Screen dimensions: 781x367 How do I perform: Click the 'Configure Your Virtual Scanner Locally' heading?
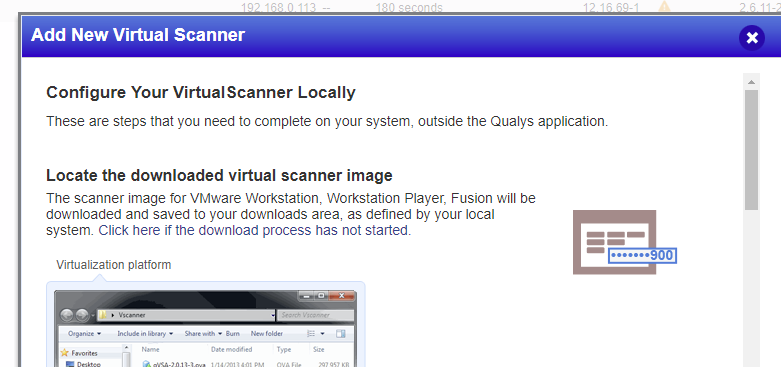coord(201,93)
